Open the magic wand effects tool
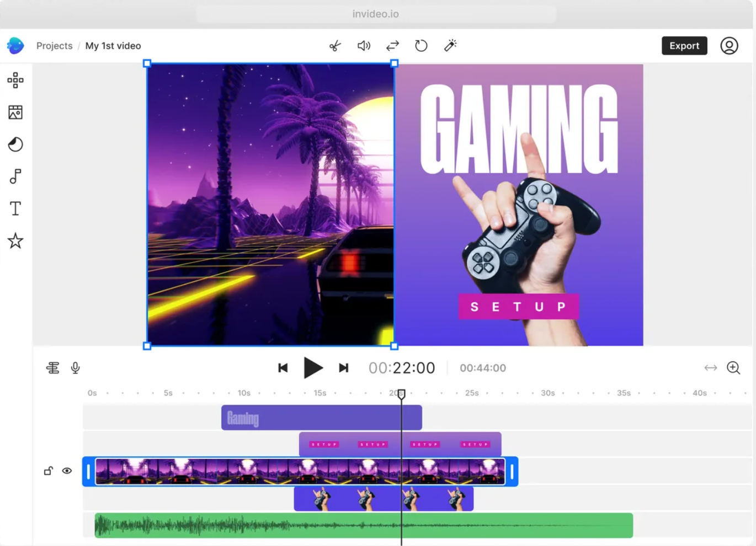 click(x=450, y=46)
